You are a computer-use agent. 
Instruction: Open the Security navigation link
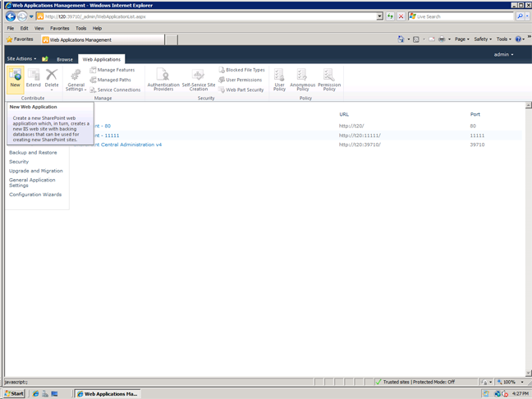[x=19, y=162]
